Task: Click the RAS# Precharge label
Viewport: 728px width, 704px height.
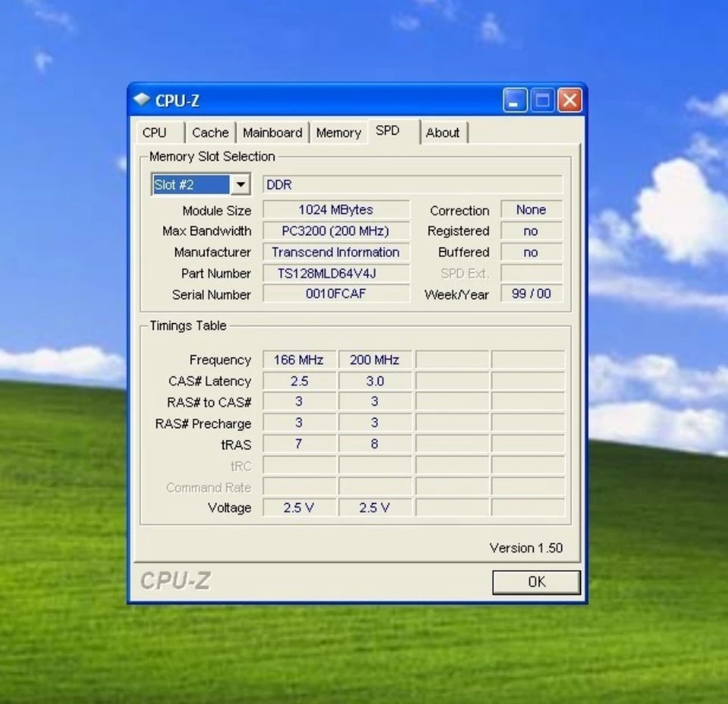Action: [x=203, y=424]
